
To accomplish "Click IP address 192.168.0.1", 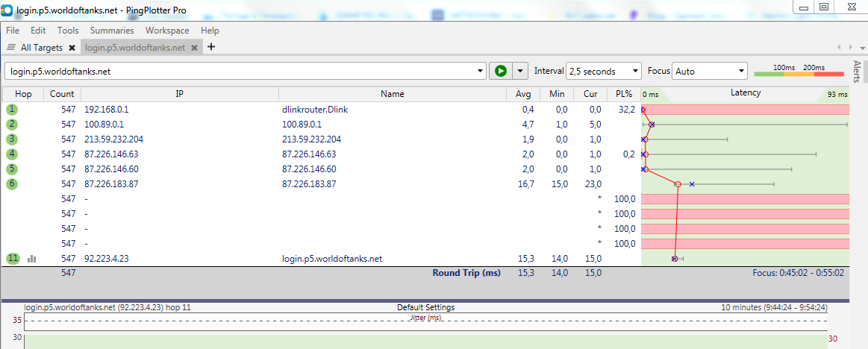I will [106, 110].
